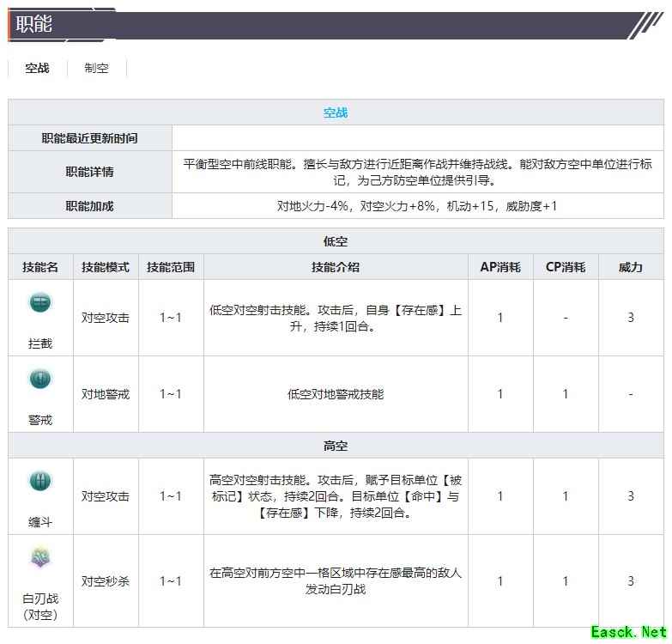Click the AP消耗 column header
Image resolution: width=672 pixels, height=644 pixels.
pyautogui.click(x=500, y=267)
